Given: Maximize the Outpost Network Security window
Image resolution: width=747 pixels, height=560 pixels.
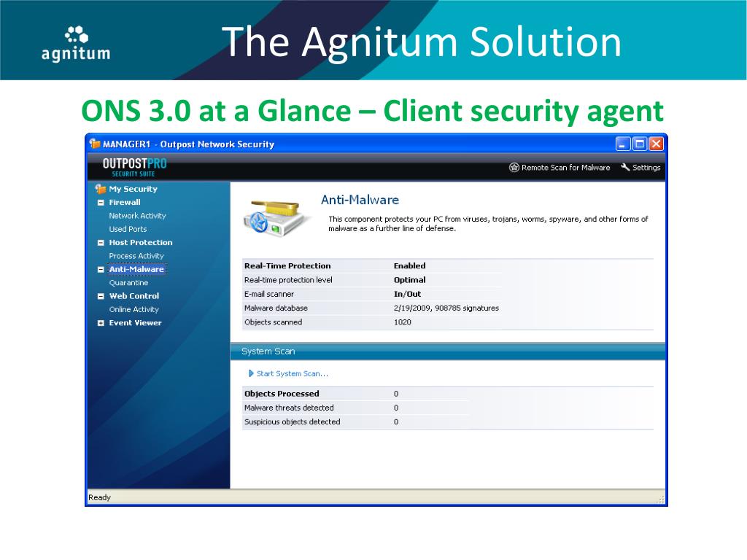Looking at the screenshot, I should [x=639, y=144].
